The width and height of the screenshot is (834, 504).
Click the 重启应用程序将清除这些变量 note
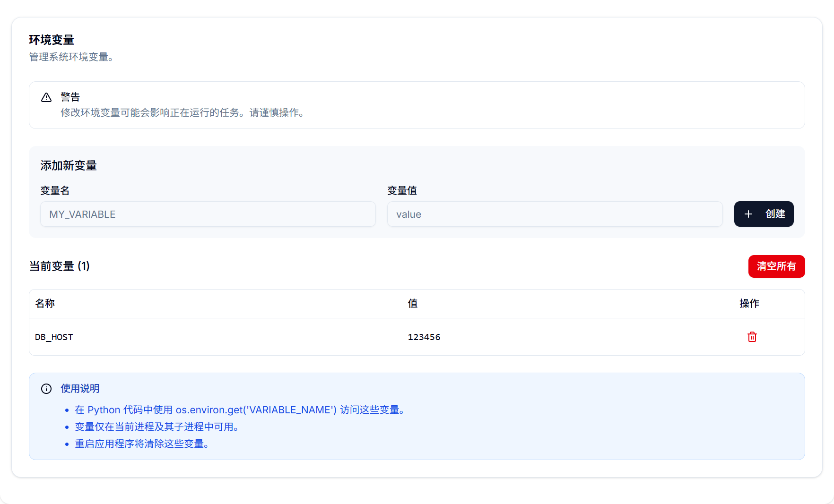[142, 444]
